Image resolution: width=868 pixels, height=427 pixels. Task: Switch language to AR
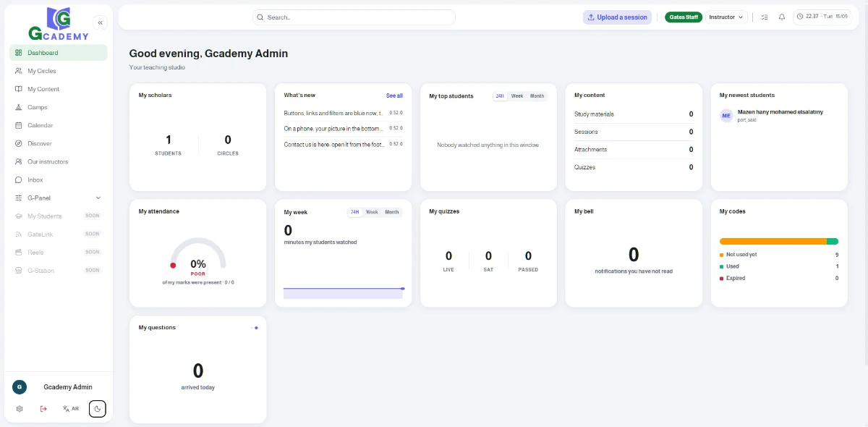(x=71, y=409)
